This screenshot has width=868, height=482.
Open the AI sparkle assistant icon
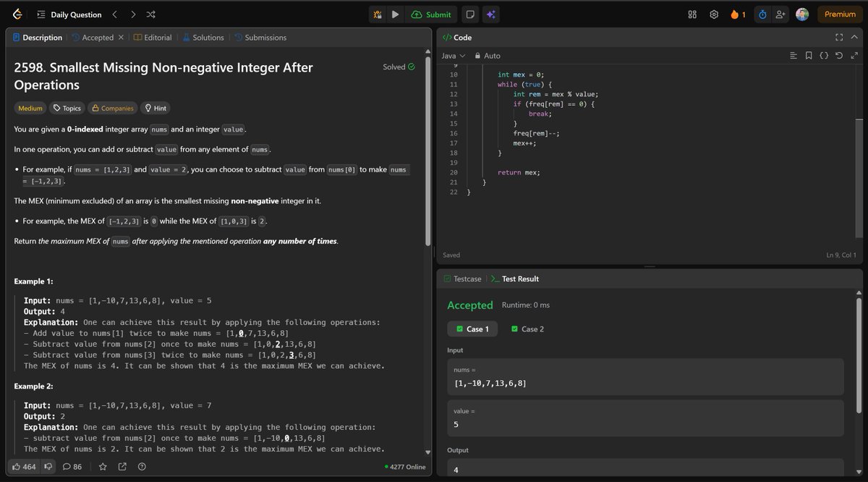point(490,14)
